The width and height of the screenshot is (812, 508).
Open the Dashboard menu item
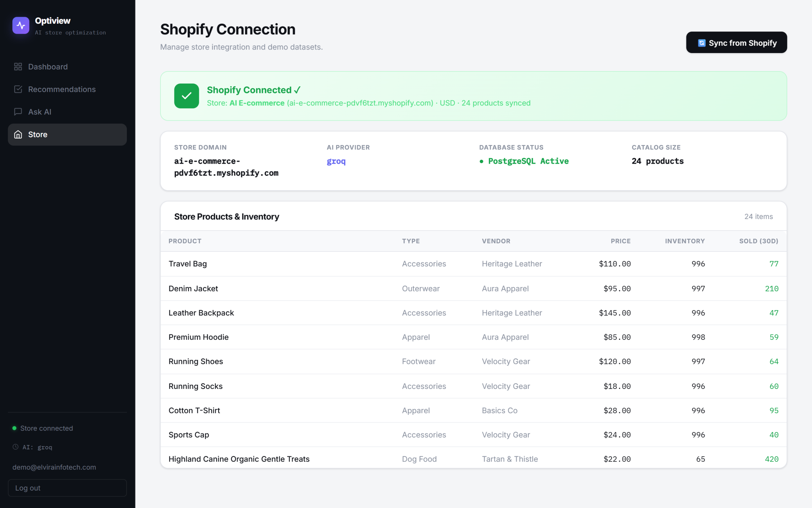pos(67,67)
